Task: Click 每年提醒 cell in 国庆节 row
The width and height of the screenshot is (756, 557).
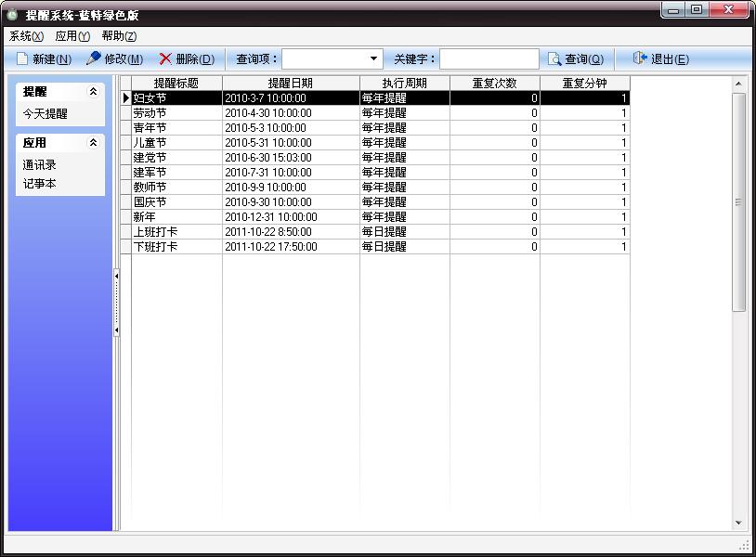Action: (405, 201)
